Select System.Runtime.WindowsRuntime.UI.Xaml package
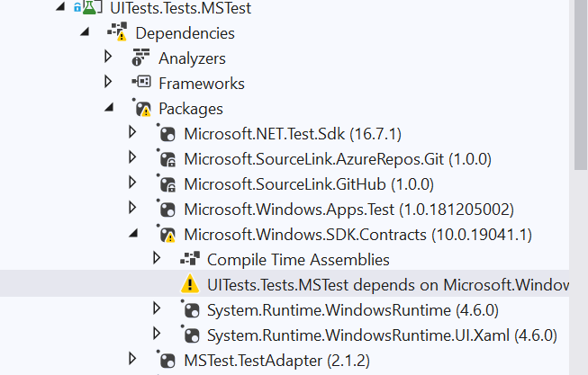This screenshot has height=375, width=588. pos(382,335)
